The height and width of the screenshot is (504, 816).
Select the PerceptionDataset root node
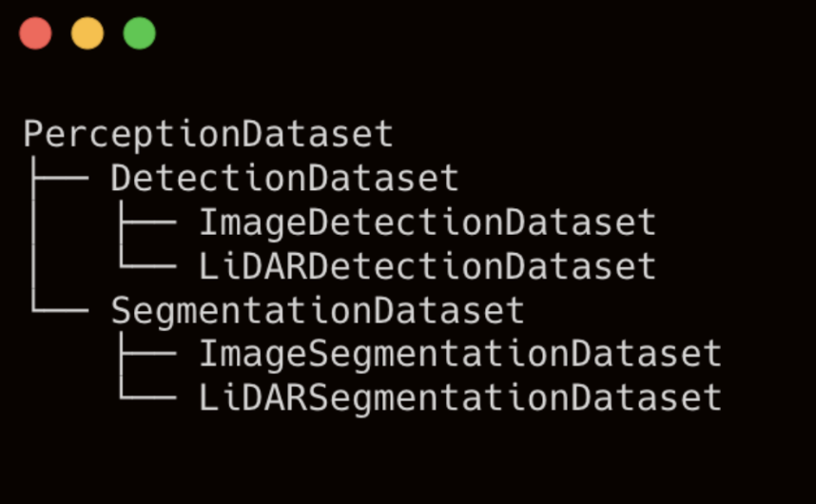(208, 134)
